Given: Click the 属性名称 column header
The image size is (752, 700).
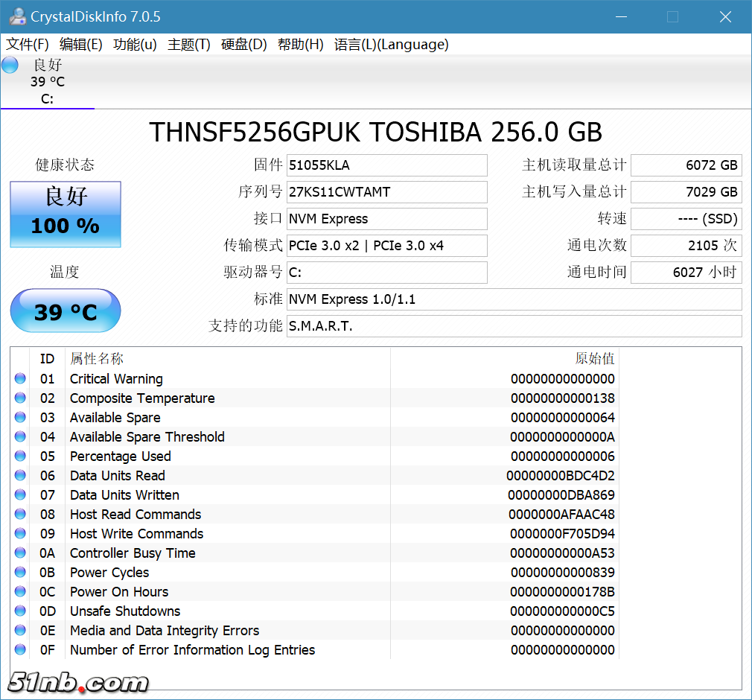Looking at the screenshot, I should click(97, 359).
